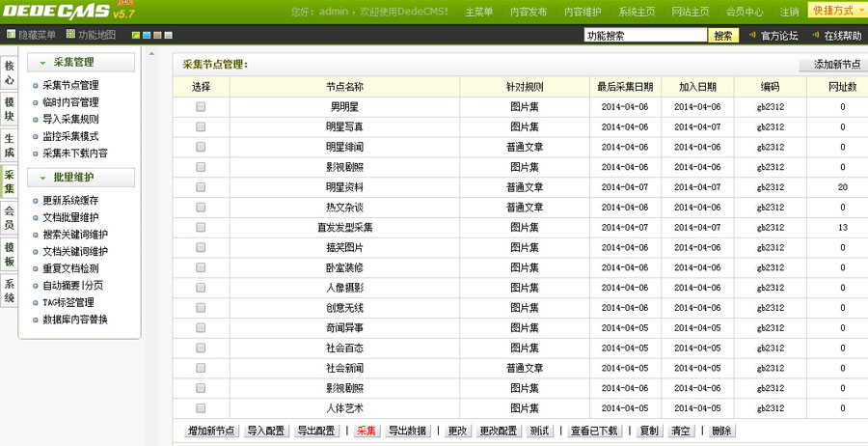Select the checkbox for 人体艺术 row
Image resolution: width=868 pixels, height=446 pixels.
point(201,407)
